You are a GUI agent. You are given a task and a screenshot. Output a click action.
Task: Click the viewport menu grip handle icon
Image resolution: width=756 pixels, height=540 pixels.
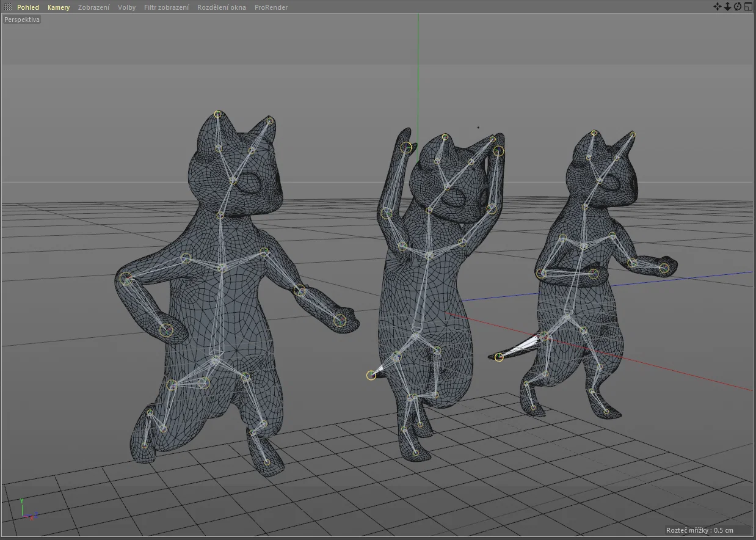tap(8, 7)
